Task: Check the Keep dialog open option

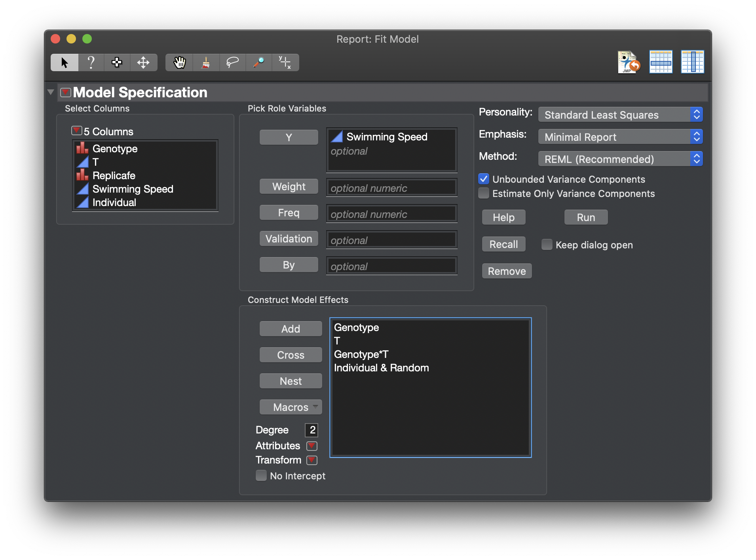Action: 547,245
